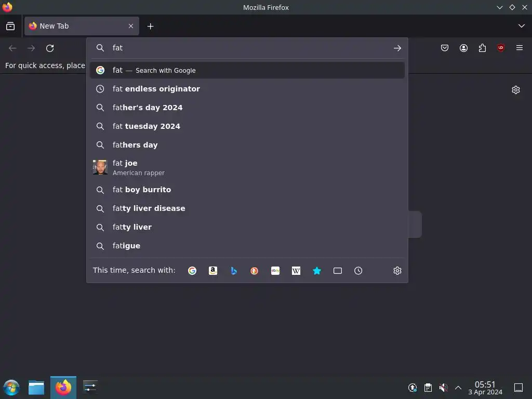
Task: Search with Amazon one-off icon
Action: 212,270
